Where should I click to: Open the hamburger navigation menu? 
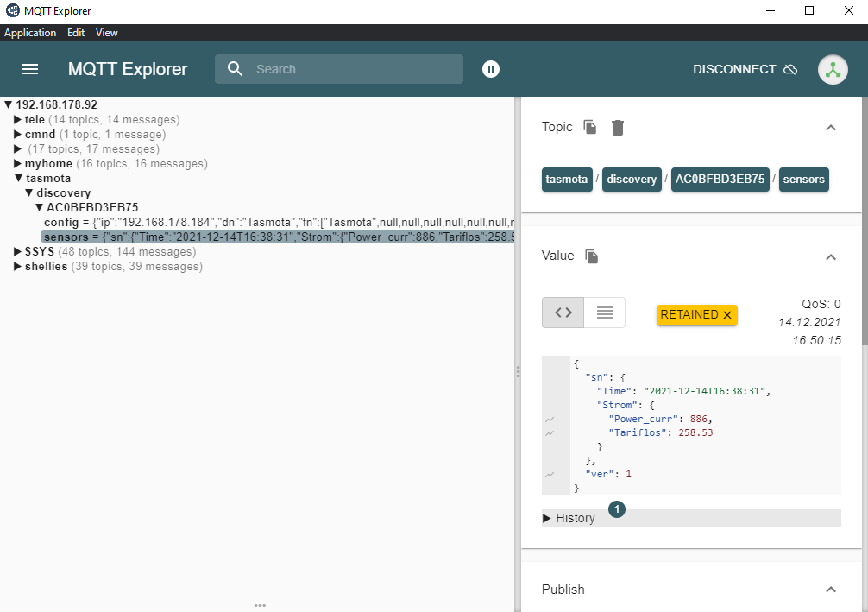tap(30, 69)
